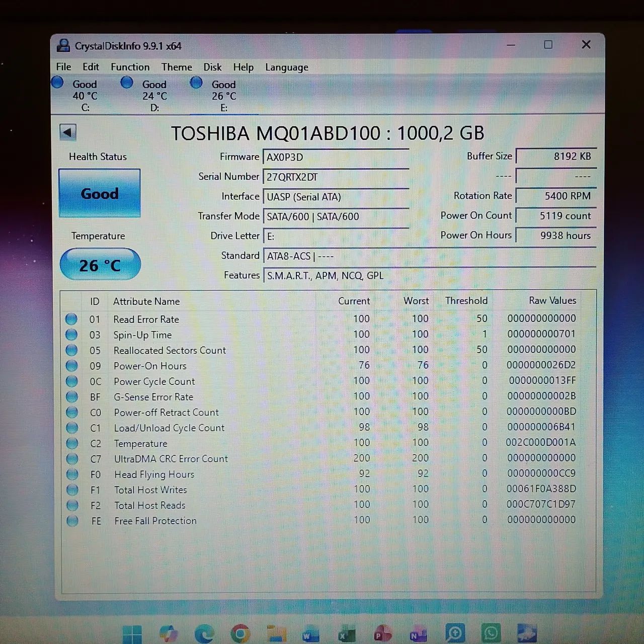Open the Windows Start menu
The height and width of the screenshot is (644, 644).
click(132, 634)
